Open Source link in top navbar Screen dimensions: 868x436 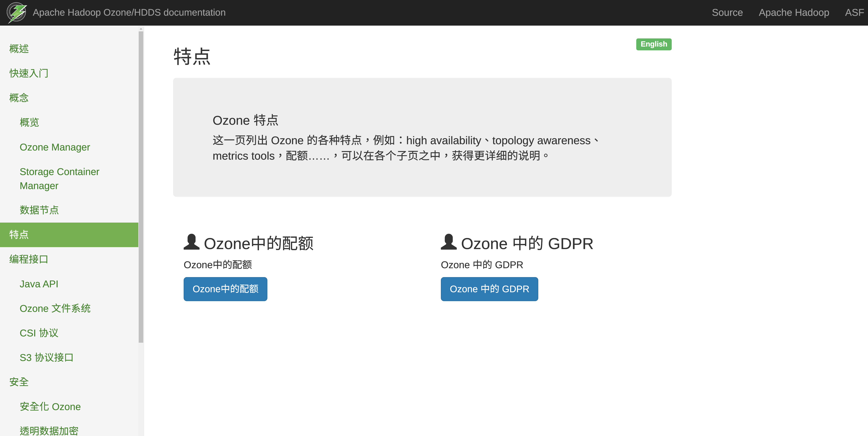pos(727,12)
